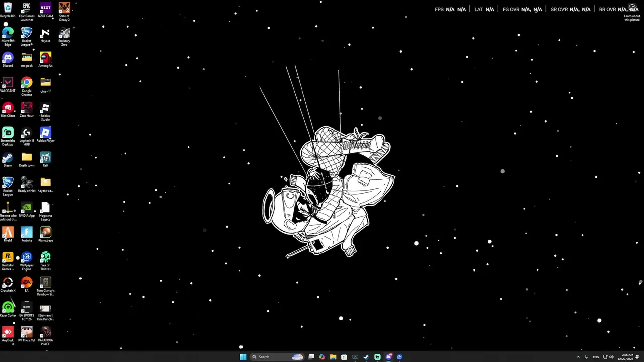Viewport: 644px width, 362px height.
Task: Launch State of Decay 2 shortcut
Action: tap(64, 12)
